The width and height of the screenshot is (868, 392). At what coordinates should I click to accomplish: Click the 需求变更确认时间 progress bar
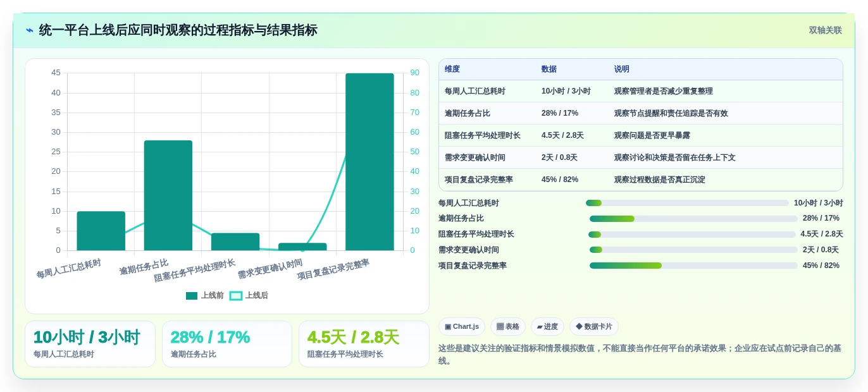[693, 250]
